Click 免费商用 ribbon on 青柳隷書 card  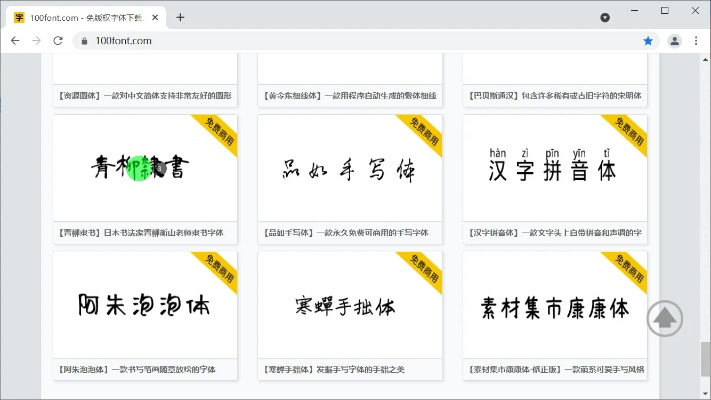coord(219,132)
